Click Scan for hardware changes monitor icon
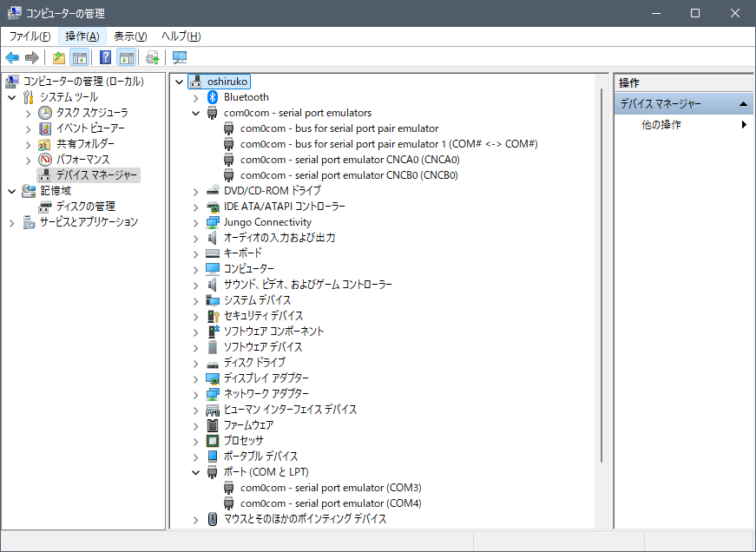The width and height of the screenshot is (756, 552). [180, 58]
